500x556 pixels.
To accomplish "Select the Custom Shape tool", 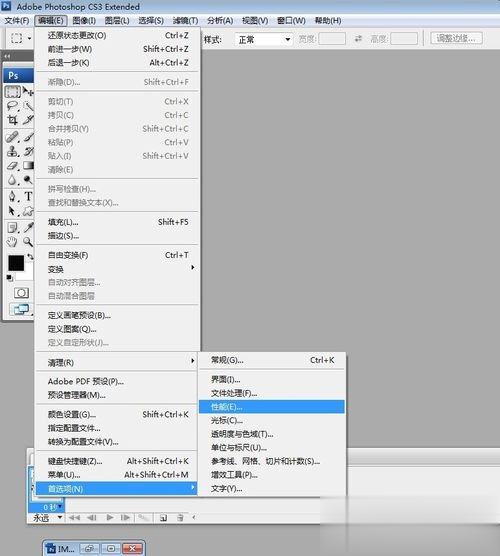I will coord(28,211).
